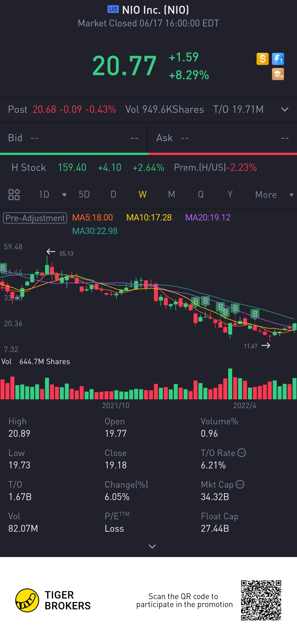Viewport: 297px width, 644px height.
Task: Expand post-market details chevron
Action: coord(285,110)
